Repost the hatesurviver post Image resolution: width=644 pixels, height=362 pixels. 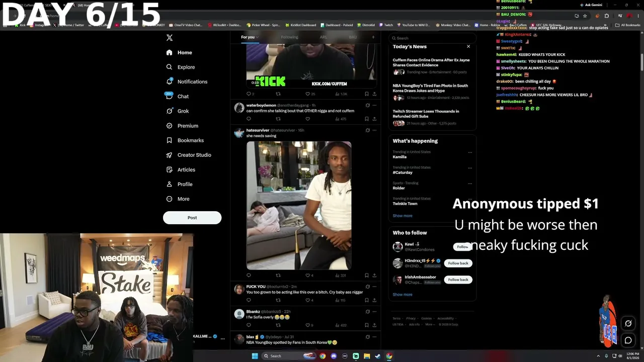point(278,276)
